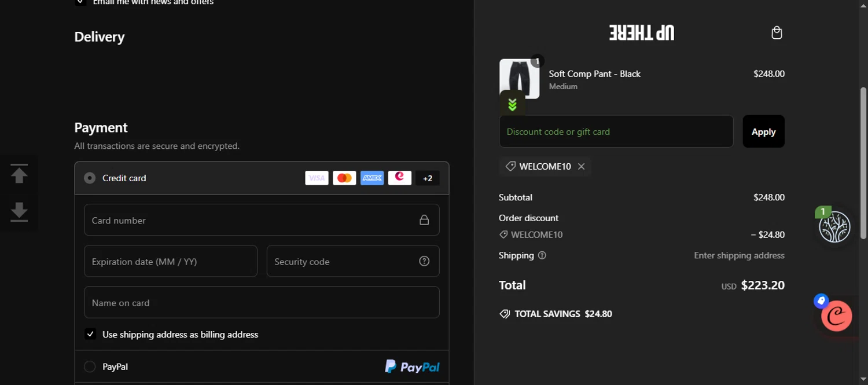This screenshot has height=385, width=868.
Task: Select the PayPal payment option
Action: pyautogui.click(x=90, y=366)
